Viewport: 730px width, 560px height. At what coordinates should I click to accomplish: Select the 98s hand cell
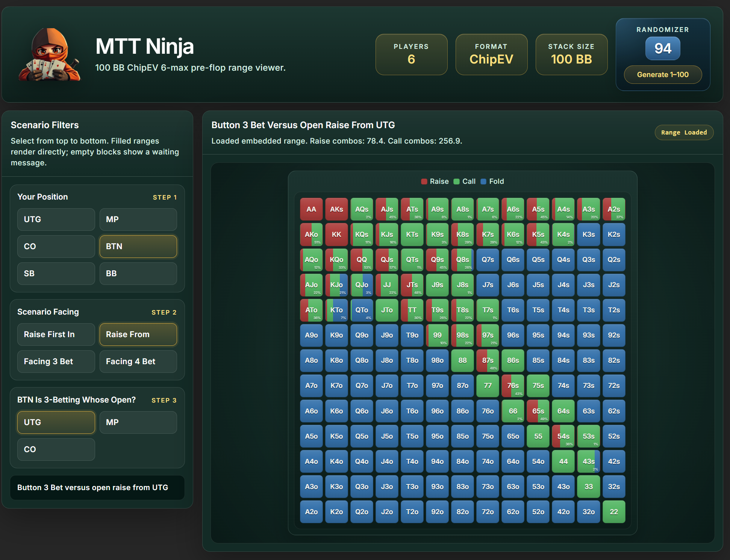pos(462,335)
